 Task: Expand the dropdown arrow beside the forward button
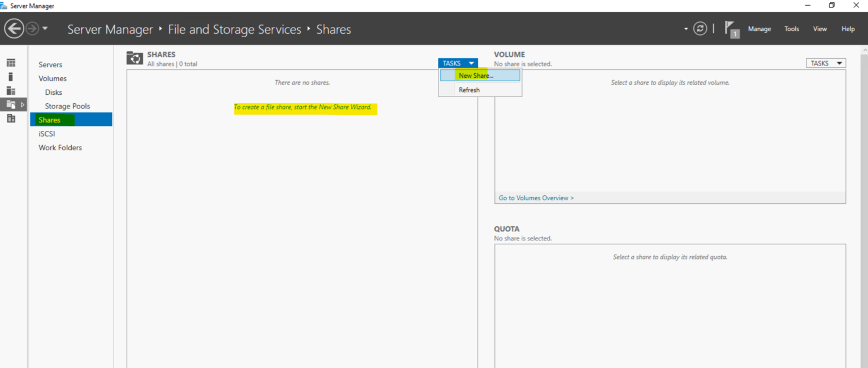(x=45, y=28)
